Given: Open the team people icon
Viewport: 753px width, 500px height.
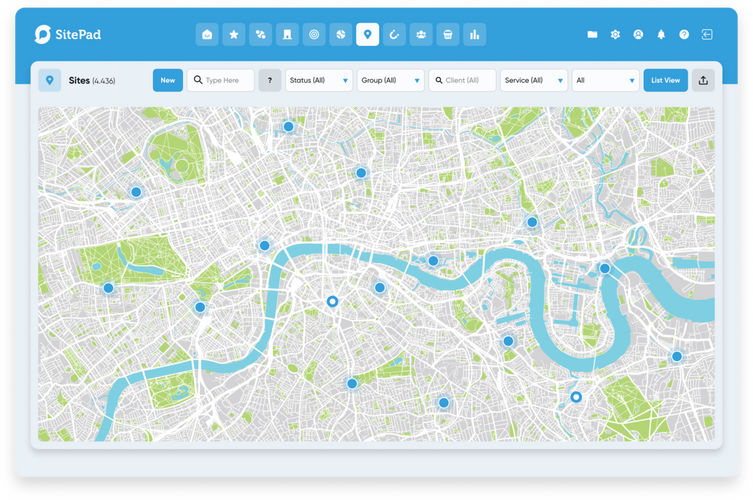Looking at the screenshot, I should pos(421,34).
